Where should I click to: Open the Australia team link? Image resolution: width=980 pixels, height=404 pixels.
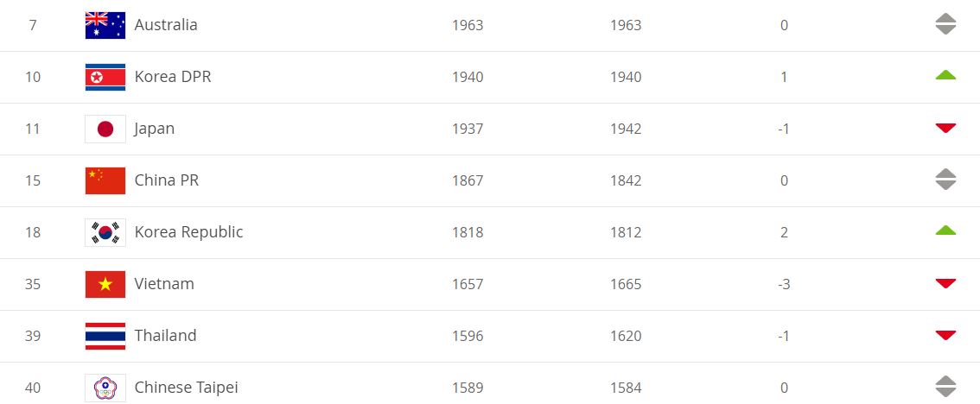click(166, 25)
